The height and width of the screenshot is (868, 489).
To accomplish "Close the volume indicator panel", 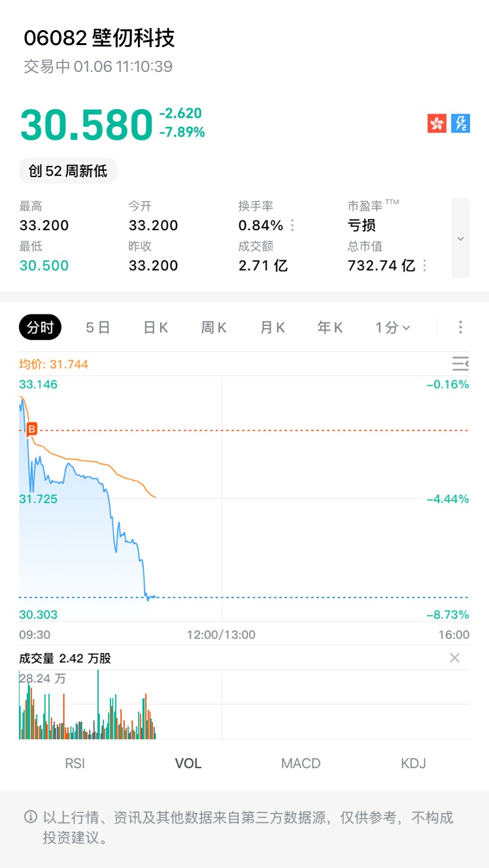I will [x=454, y=658].
